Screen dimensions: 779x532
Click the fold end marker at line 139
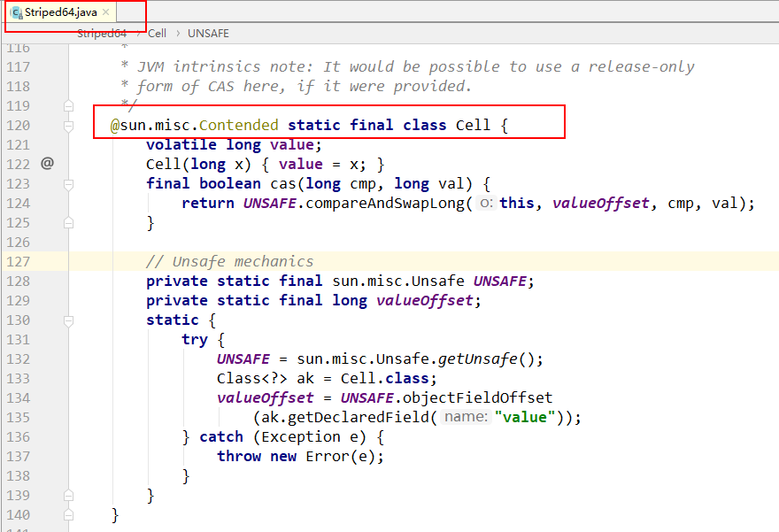click(x=68, y=495)
